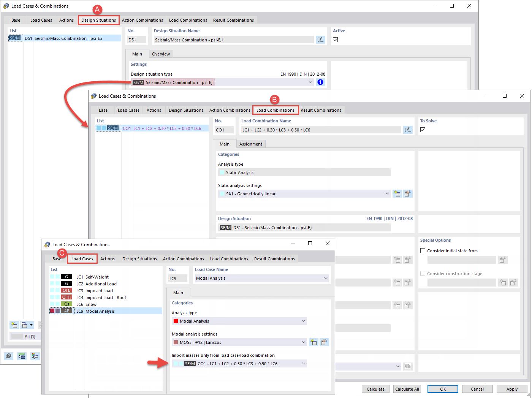Click the 0.00 decimal places icon
This screenshot has width=532, height=399.
tap(22, 356)
